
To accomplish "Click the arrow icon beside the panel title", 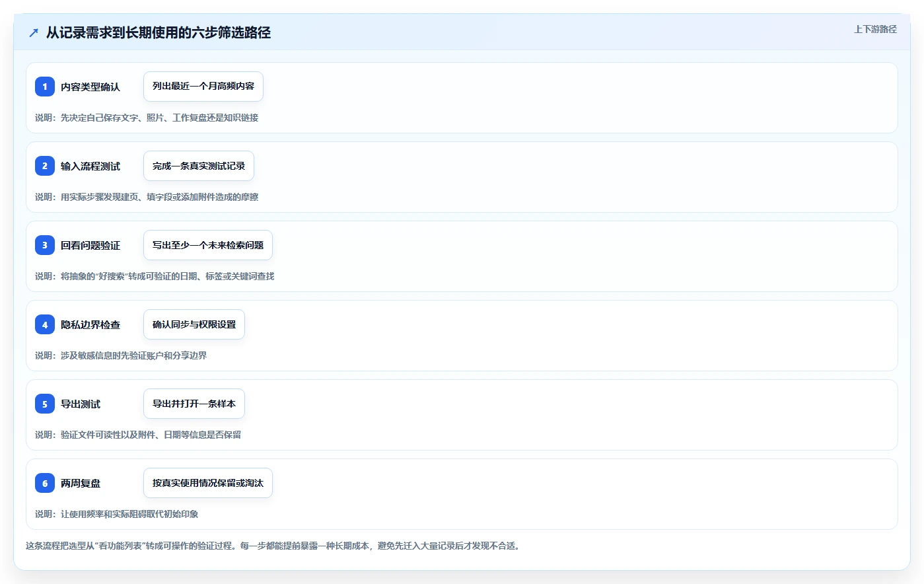I will (x=34, y=32).
